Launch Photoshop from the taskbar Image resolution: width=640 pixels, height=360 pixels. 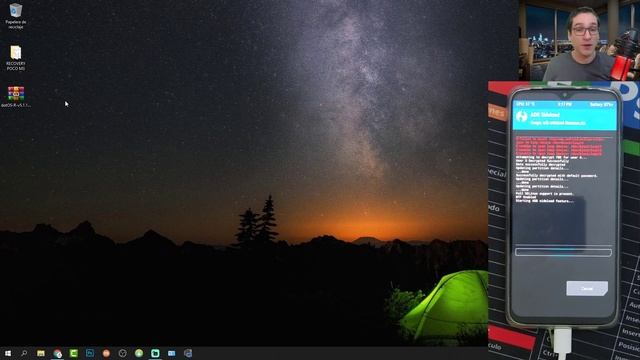pos(90,353)
